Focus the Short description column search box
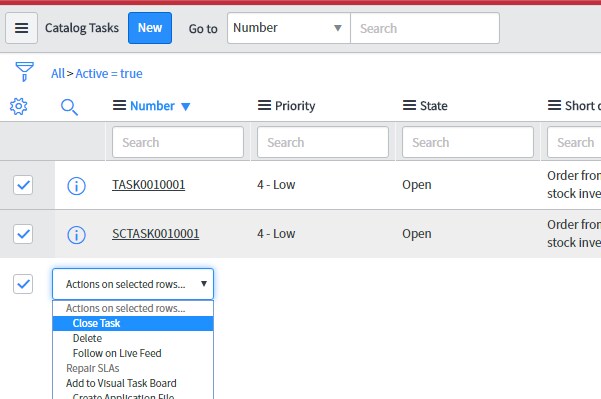 574,142
